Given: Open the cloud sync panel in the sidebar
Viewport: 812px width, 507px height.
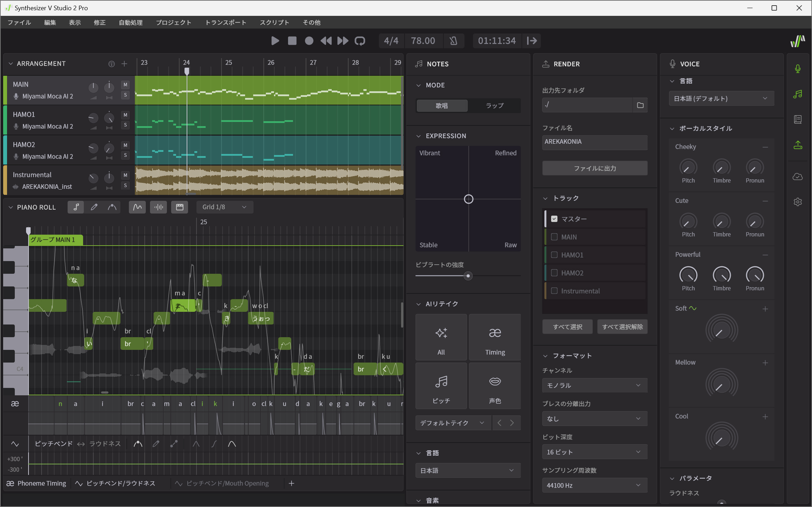Looking at the screenshot, I should click(x=798, y=177).
